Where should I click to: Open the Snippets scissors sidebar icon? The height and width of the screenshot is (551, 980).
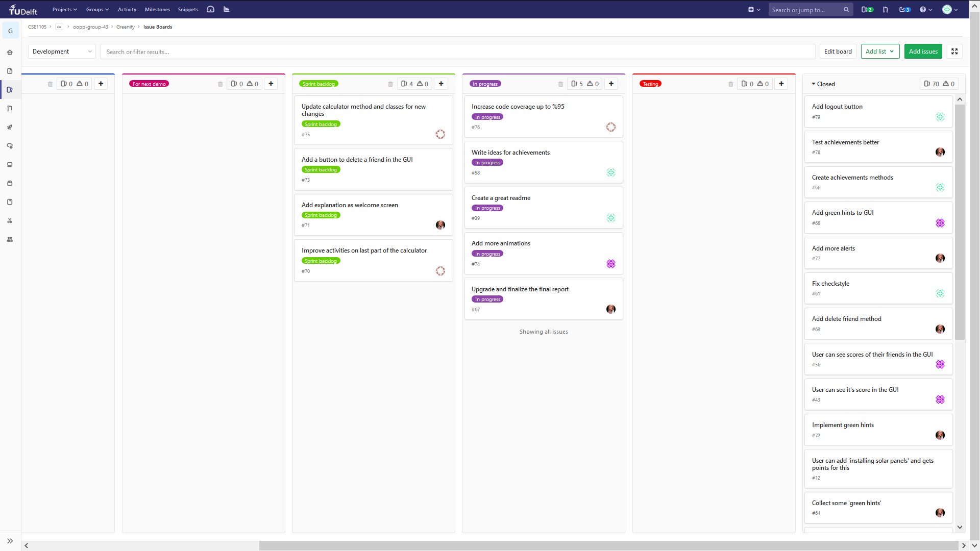[10, 220]
